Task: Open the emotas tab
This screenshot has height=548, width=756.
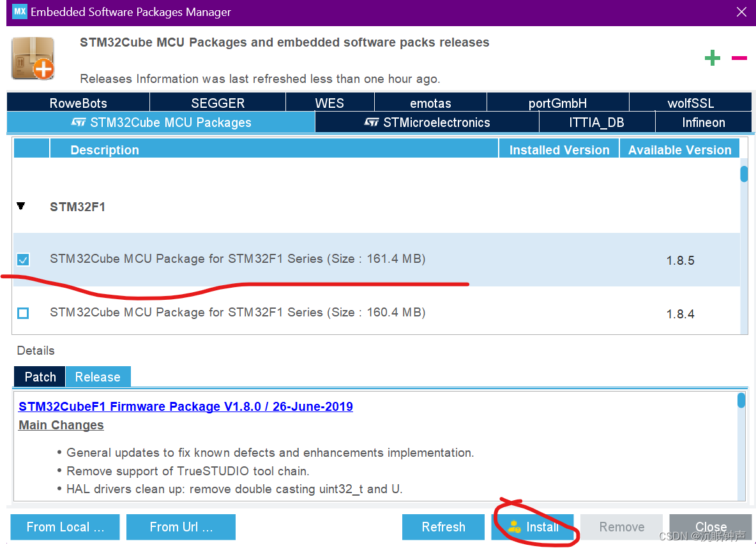Action: click(430, 103)
